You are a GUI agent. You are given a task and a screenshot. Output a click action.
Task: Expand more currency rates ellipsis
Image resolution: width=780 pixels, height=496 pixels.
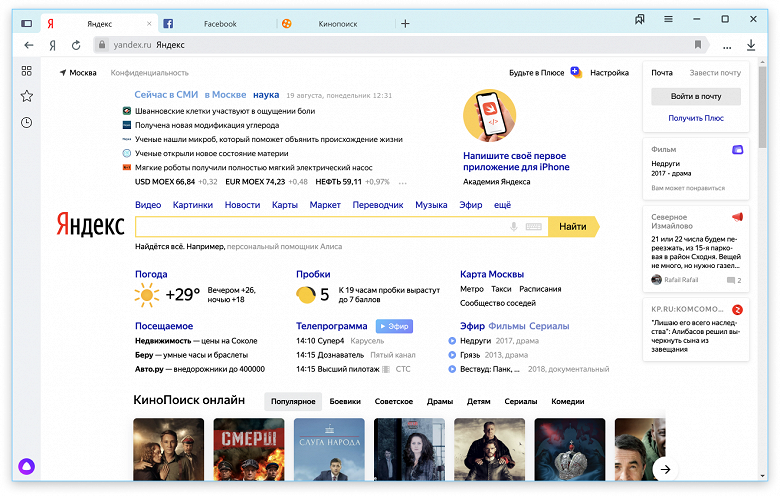coord(402,183)
